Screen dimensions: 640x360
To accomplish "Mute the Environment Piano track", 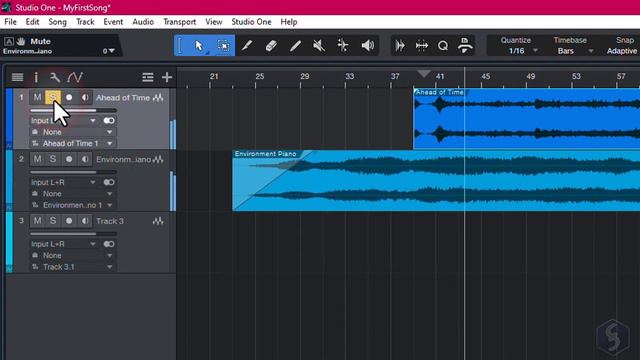I will coord(37,159).
